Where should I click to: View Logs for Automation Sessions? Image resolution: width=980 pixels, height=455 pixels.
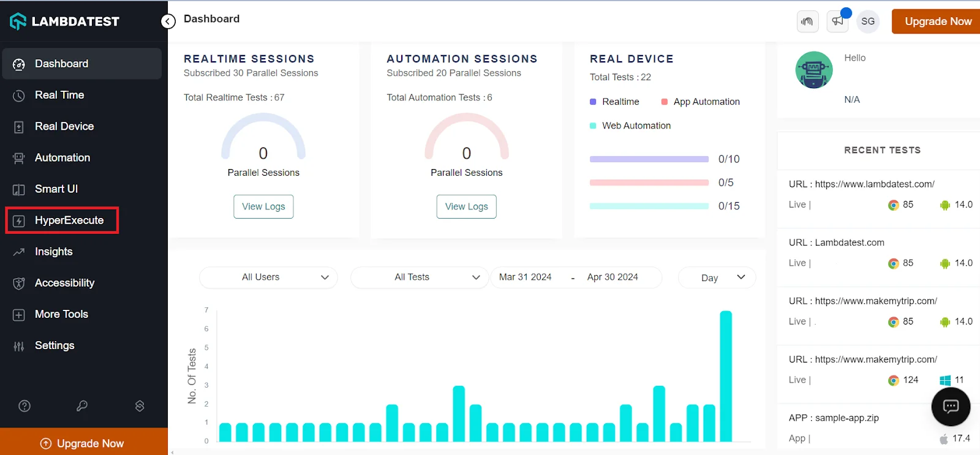(x=467, y=206)
